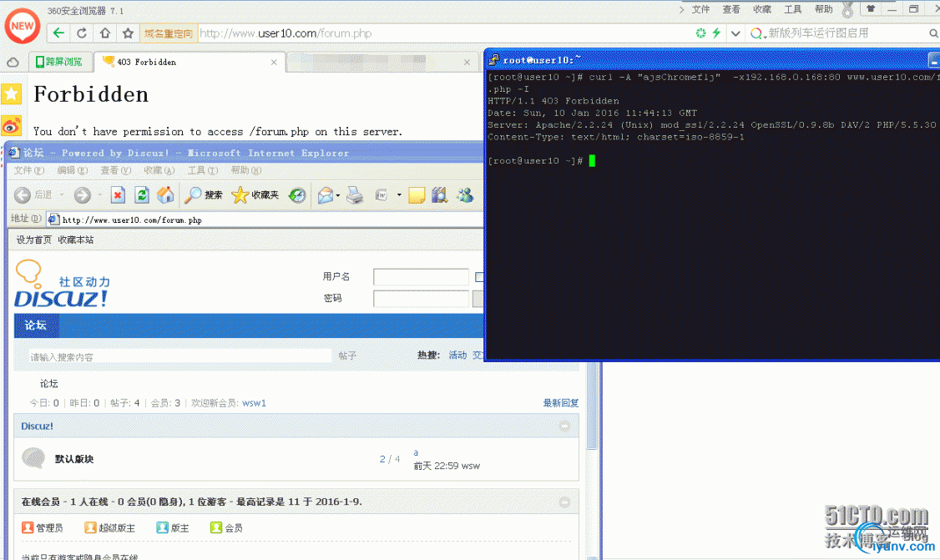Open 工具 menu in Internet Explorer
Screen dimensions: 940x560
point(203,170)
